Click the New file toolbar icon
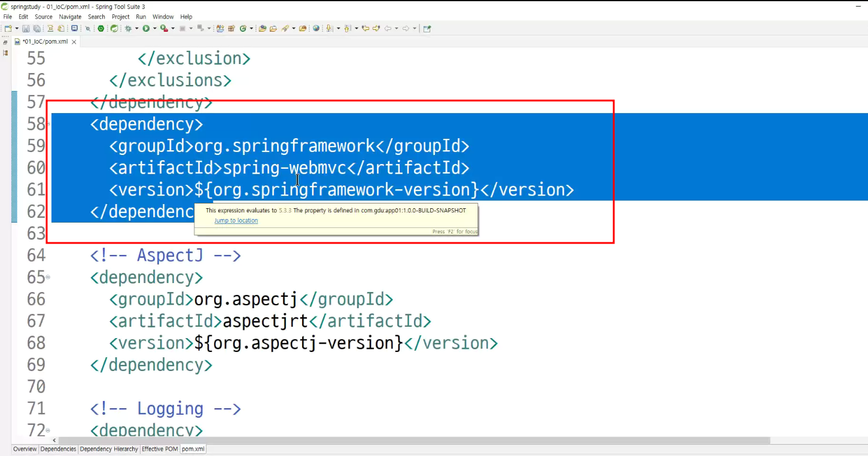This screenshot has width=868, height=456. (8, 28)
